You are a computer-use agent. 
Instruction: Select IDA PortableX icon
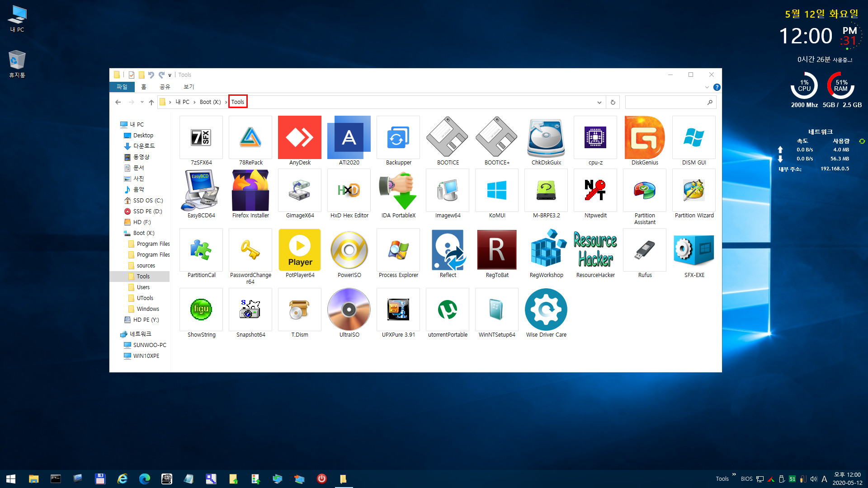tap(398, 190)
